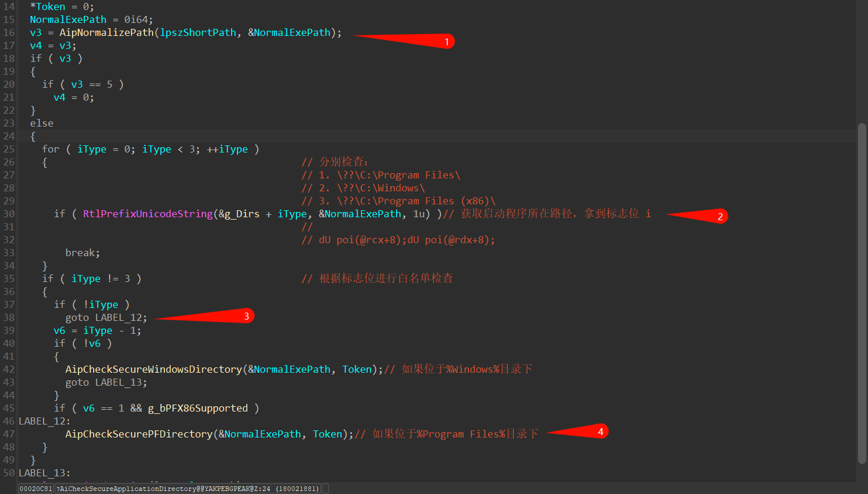
Task: Click the red annotation marker numbered 2
Action: pos(720,217)
